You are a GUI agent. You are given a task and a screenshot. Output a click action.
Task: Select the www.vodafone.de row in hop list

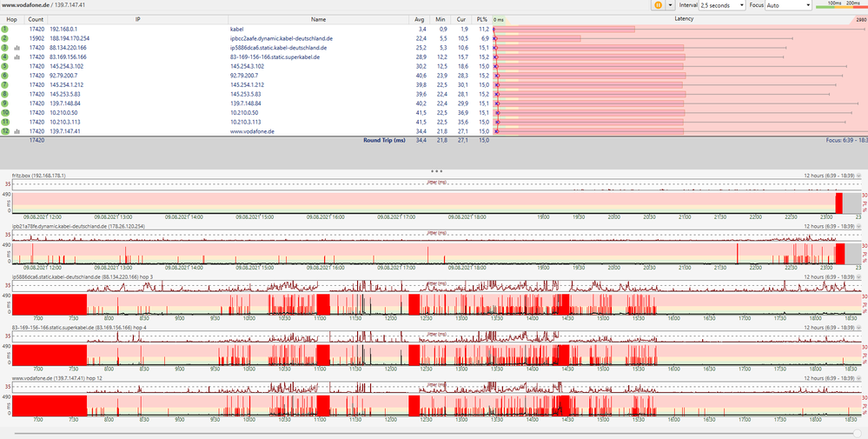(252, 131)
